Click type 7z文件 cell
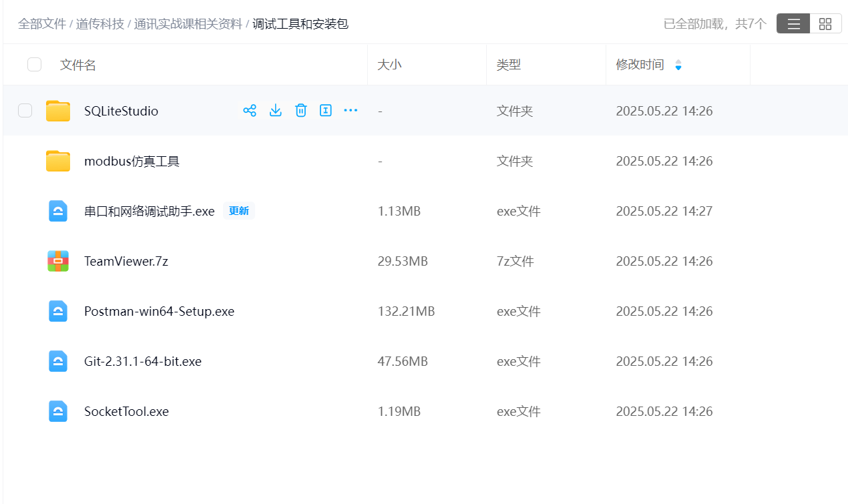 pyautogui.click(x=515, y=261)
